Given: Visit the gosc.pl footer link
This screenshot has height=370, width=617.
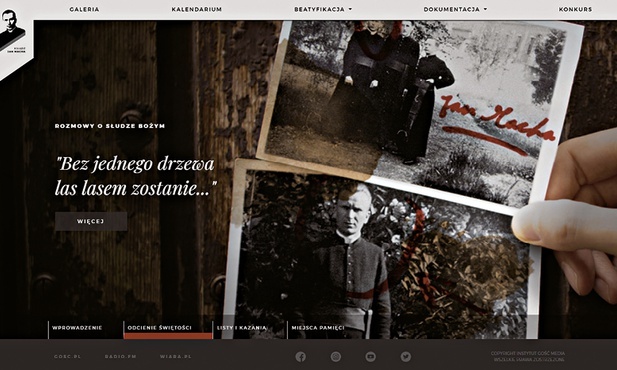Looking at the screenshot, I should (x=67, y=356).
